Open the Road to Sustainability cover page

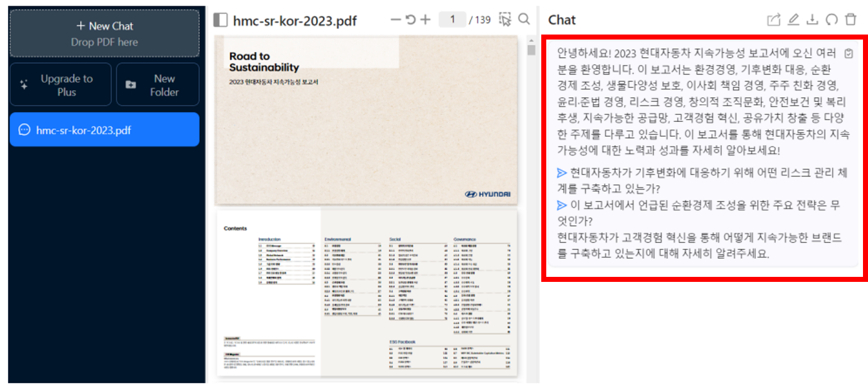(366, 120)
